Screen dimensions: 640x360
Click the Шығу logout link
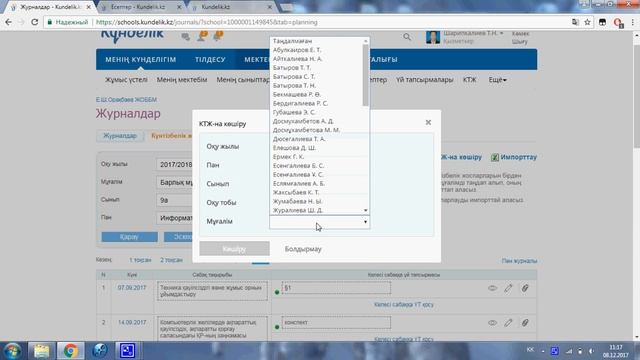pos(520,42)
